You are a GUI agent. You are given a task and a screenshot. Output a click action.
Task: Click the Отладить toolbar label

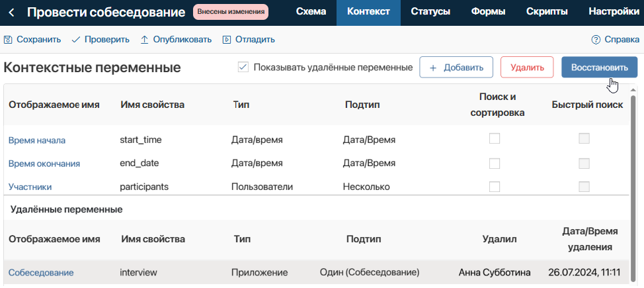tap(255, 40)
